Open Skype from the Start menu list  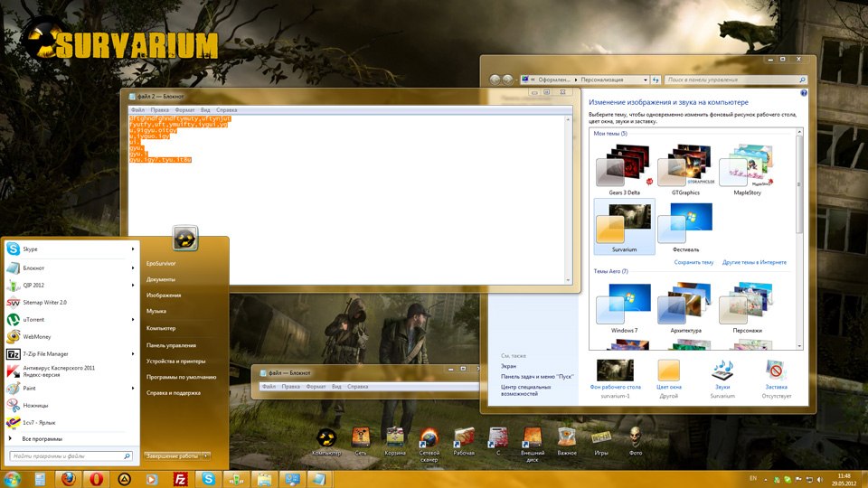point(71,249)
